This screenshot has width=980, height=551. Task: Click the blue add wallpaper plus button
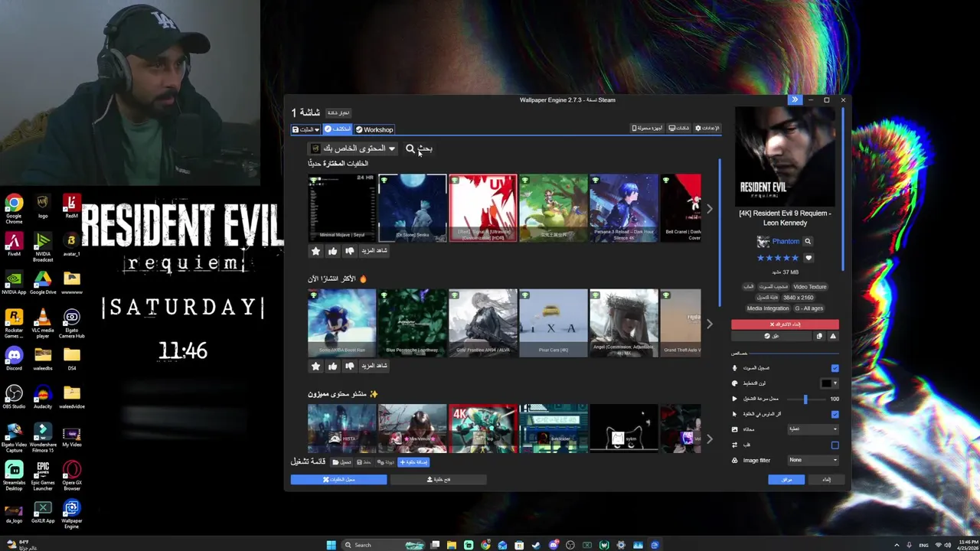coord(413,462)
